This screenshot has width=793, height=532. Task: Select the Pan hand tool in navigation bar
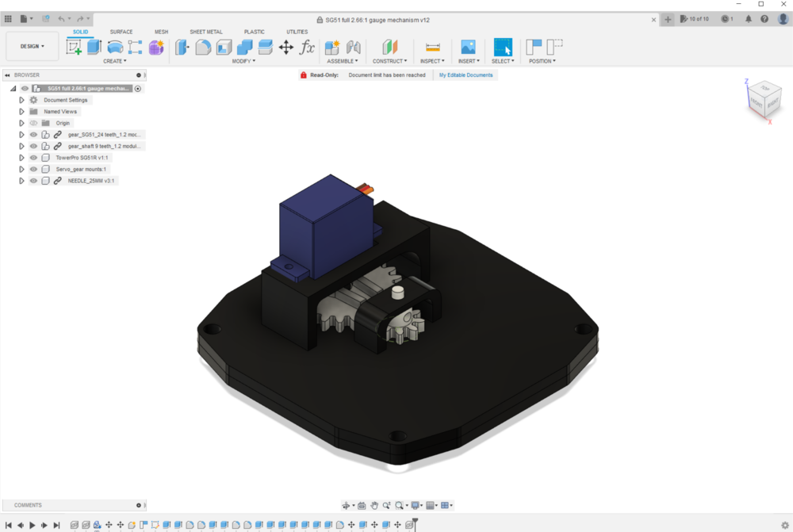click(374, 505)
